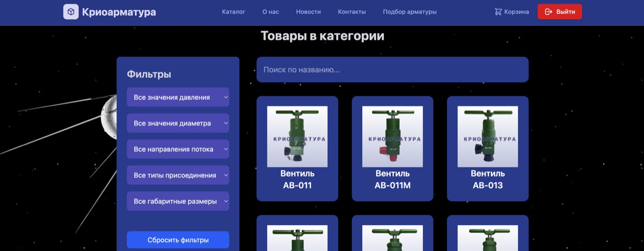
Task: Click the Корзина link
Action: point(511,12)
